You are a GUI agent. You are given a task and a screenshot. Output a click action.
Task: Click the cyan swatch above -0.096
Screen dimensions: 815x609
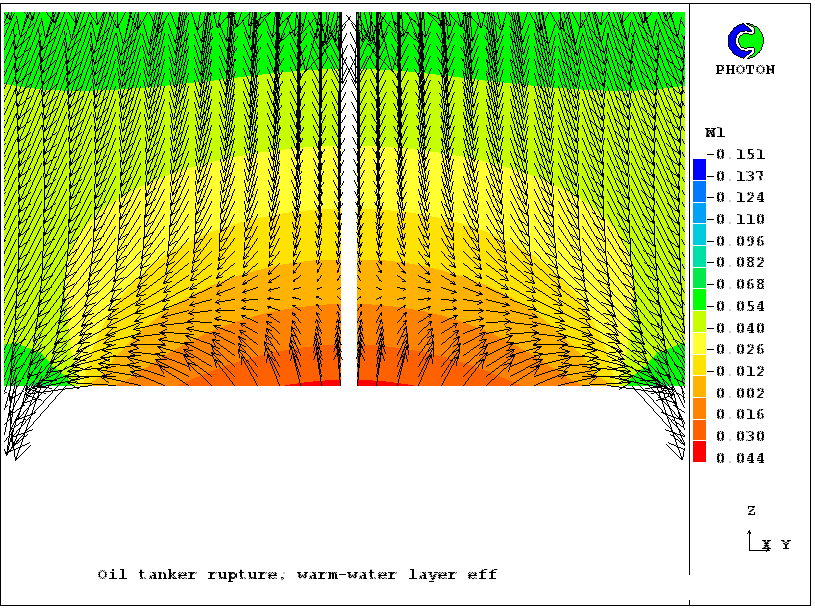click(700, 234)
